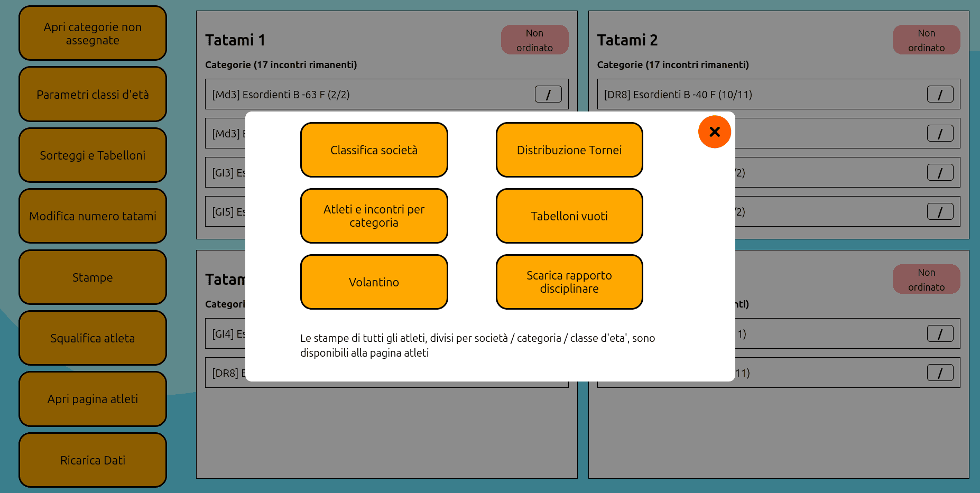980x493 pixels.
Task: Open Parametri classi d'età in sidebar
Action: (x=93, y=95)
